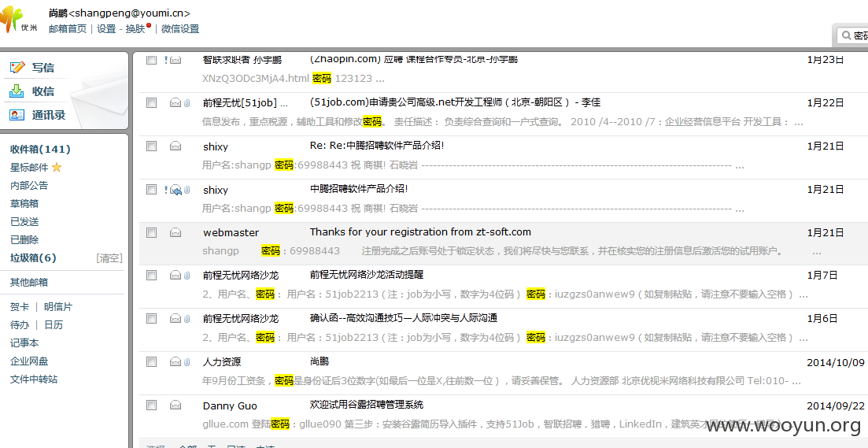Open the 垃圾箱(6) spam folder
Screen dimensions: 868x448
pos(33,258)
